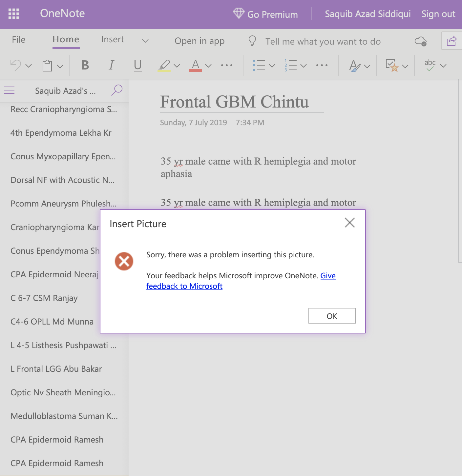Toggle Italic formatting

pos(112,65)
